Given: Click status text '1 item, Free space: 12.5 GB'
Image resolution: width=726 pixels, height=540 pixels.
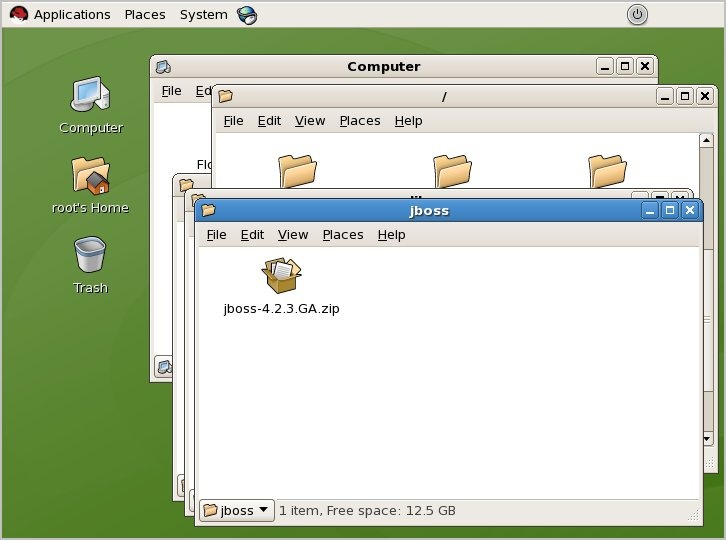Looking at the screenshot, I should click(367, 510).
